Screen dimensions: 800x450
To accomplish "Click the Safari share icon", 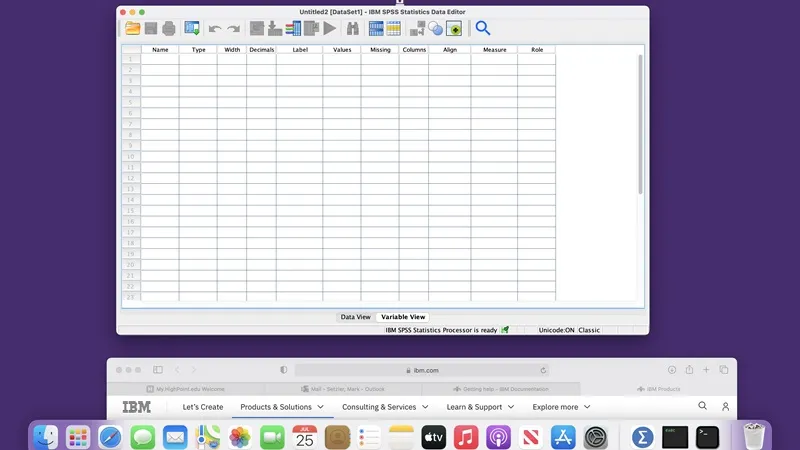I will (689, 369).
